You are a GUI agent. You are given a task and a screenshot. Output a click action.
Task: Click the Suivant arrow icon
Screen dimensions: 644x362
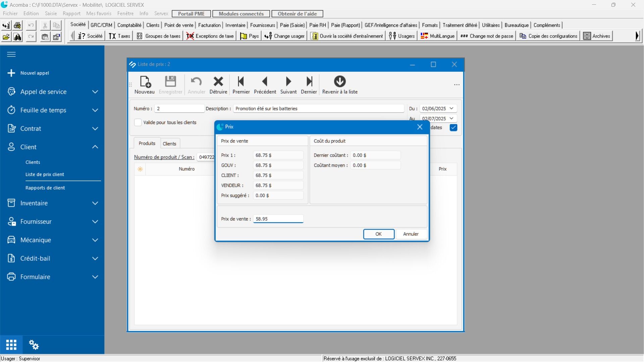click(288, 82)
